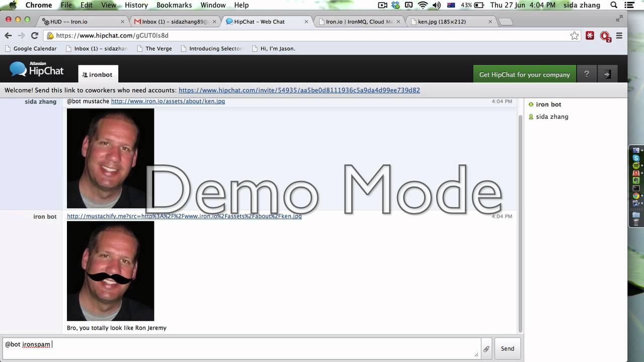Open the Notification Center list icon
644x362 pixels.
coord(630,5)
